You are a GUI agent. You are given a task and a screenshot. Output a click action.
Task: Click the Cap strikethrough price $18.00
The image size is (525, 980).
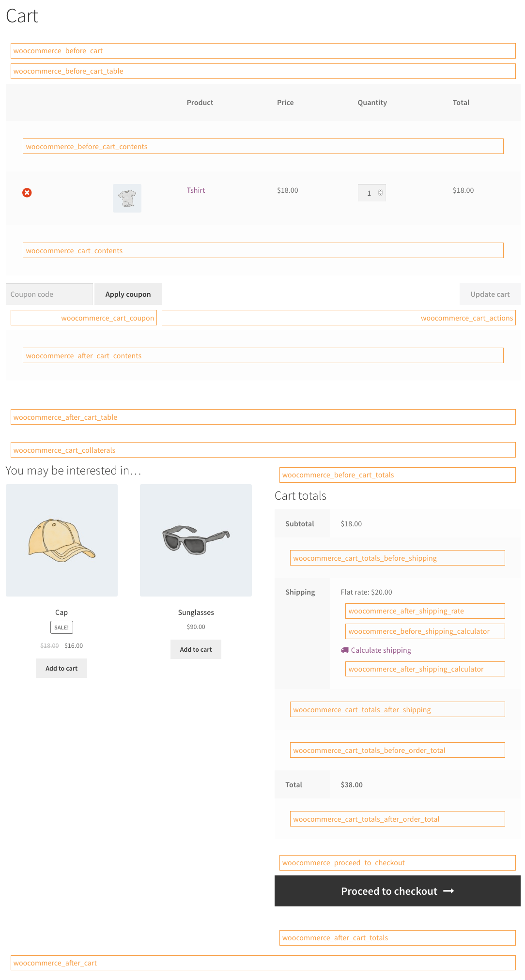tap(49, 646)
